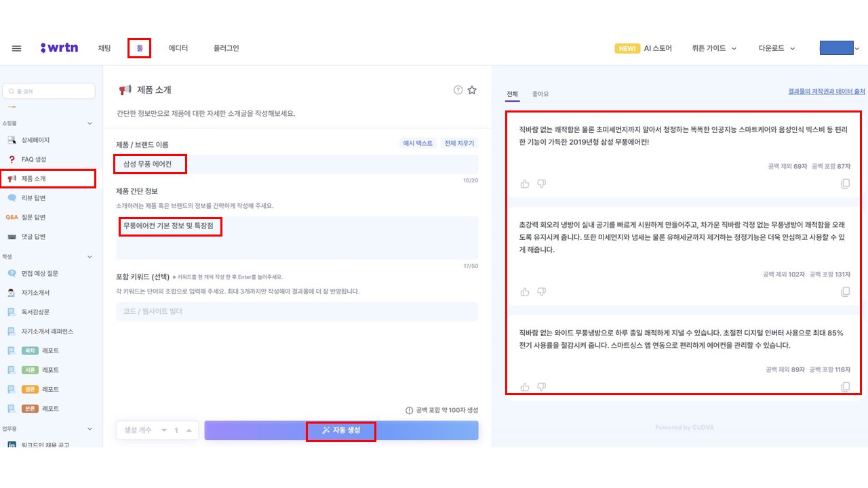The height and width of the screenshot is (488, 868).
Task: Click the 제품 간단 정보 text area
Action: (297, 238)
